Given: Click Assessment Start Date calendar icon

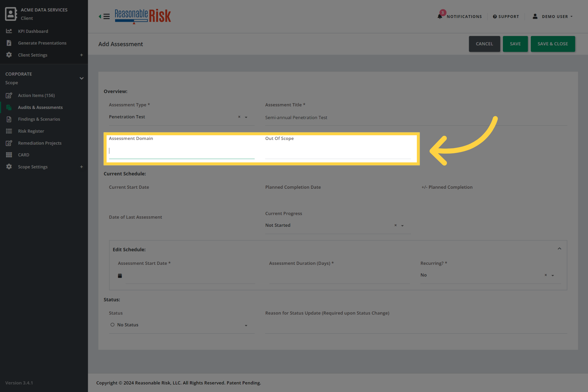Looking at the screenshot, I should 120,276.
